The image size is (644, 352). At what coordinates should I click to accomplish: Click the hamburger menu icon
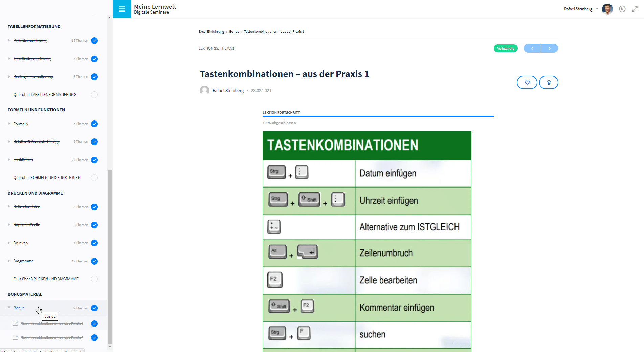(122, 9)
